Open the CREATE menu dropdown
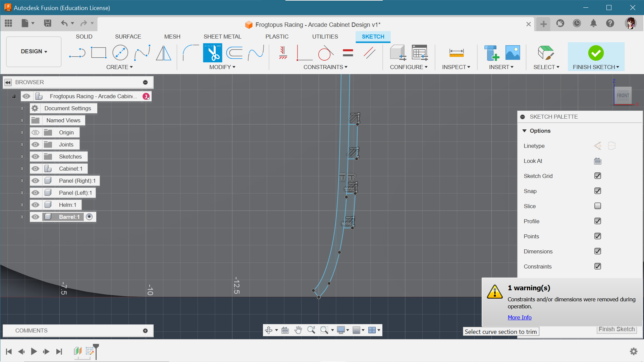Viewport: 644px width, 362px height. coord(119,67)
